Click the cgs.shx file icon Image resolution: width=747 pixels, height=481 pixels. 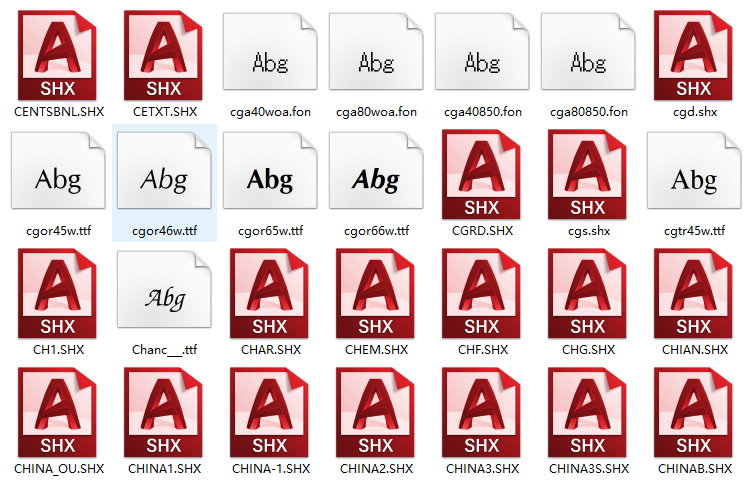point(587,174)
